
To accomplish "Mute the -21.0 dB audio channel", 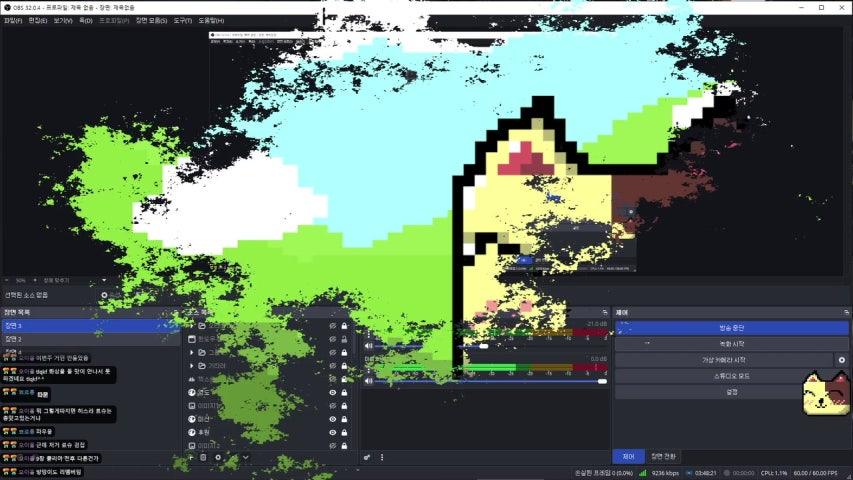I will (369, 346).
